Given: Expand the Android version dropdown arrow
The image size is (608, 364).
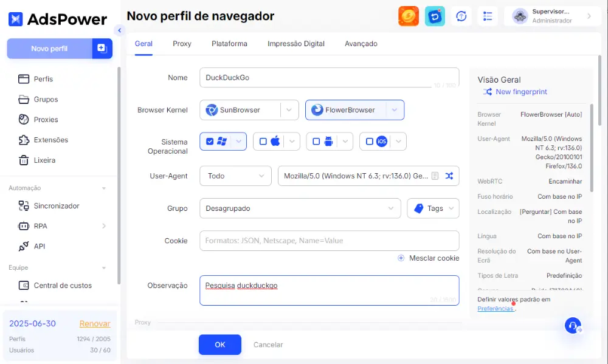Looking at the screenshot, I should click(x=345, y=142).
